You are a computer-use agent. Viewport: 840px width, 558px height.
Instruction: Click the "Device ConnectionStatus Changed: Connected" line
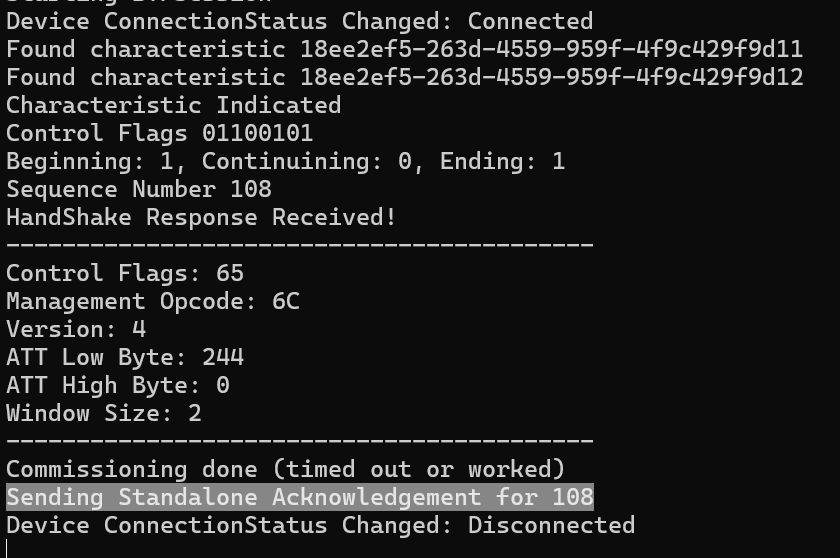pos(299,21)
